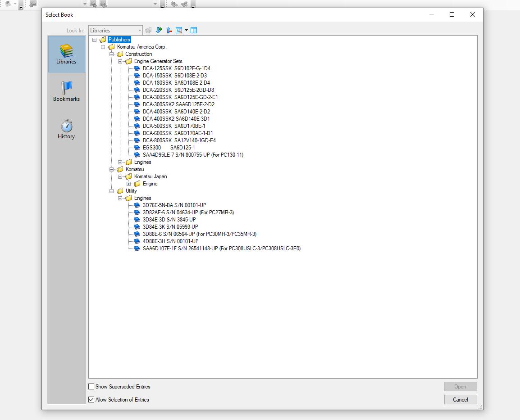Click the search view icon in toolbar
520x420 pixels.
(x=179, y=30)
